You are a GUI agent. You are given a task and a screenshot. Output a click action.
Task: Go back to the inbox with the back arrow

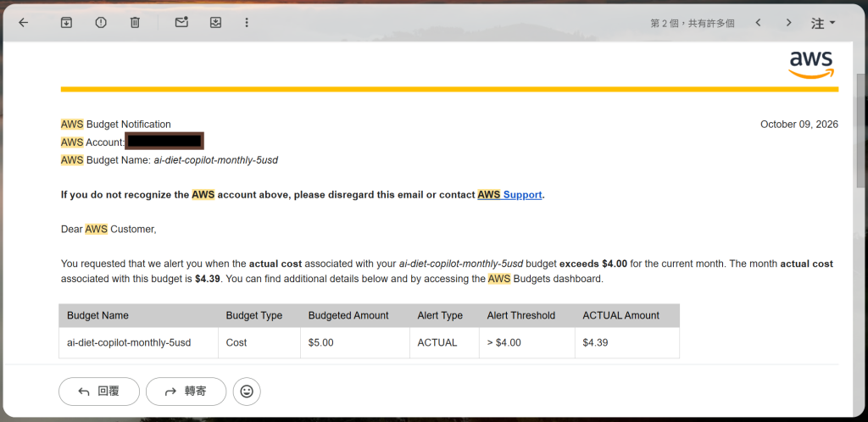tap(23, 23)
